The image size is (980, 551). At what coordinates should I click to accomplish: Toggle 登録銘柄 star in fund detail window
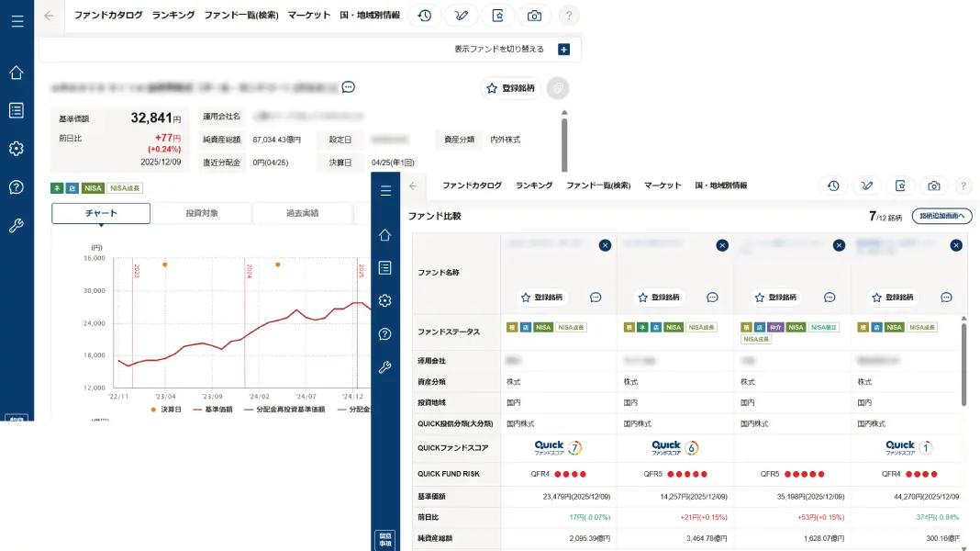click(510, 88)
